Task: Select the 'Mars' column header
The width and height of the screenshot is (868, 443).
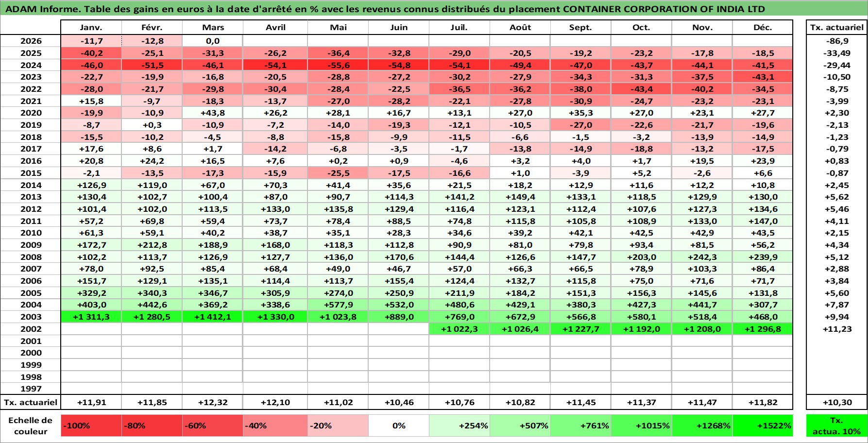Action: (x=212, y=27)
